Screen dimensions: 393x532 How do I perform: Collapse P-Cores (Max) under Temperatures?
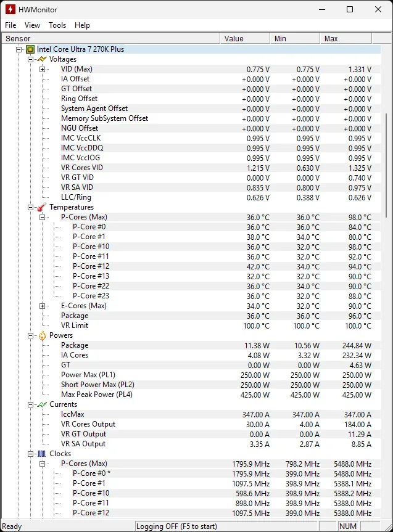coord(42,217)
